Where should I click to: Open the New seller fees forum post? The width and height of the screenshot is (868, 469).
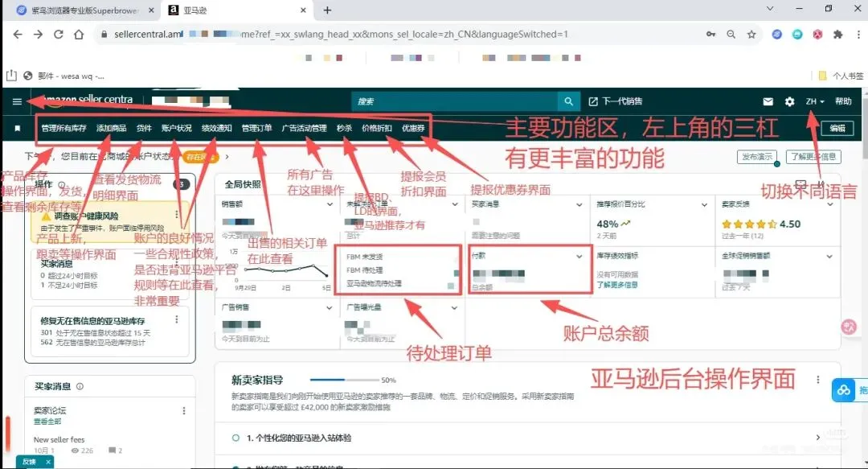point(59,439)
